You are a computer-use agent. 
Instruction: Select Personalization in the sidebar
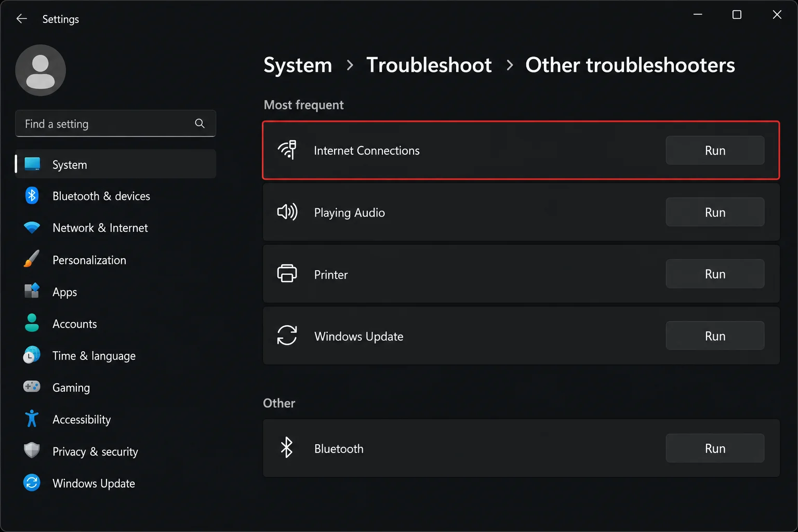115,260
